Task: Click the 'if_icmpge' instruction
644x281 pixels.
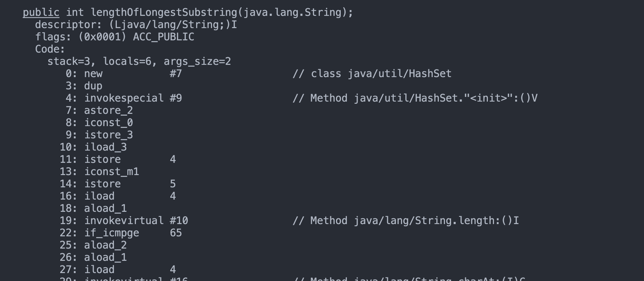Action: [111, 233]
